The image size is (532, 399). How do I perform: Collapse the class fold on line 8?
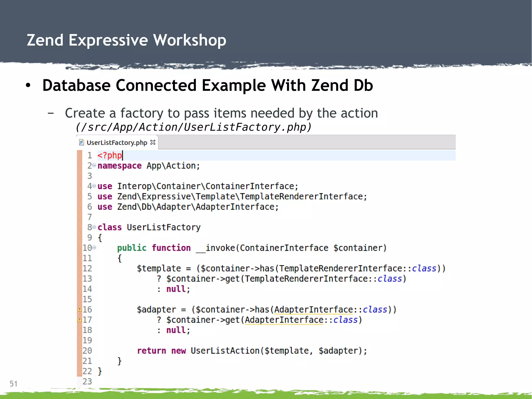click(94, 227)
